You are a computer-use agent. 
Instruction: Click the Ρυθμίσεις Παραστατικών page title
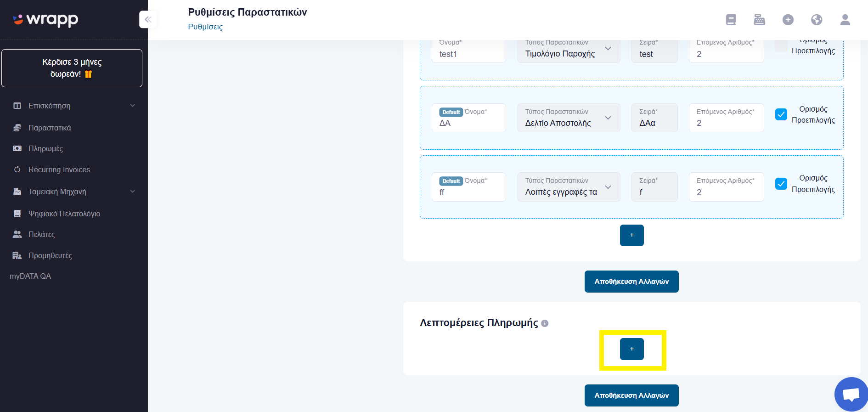248,12
